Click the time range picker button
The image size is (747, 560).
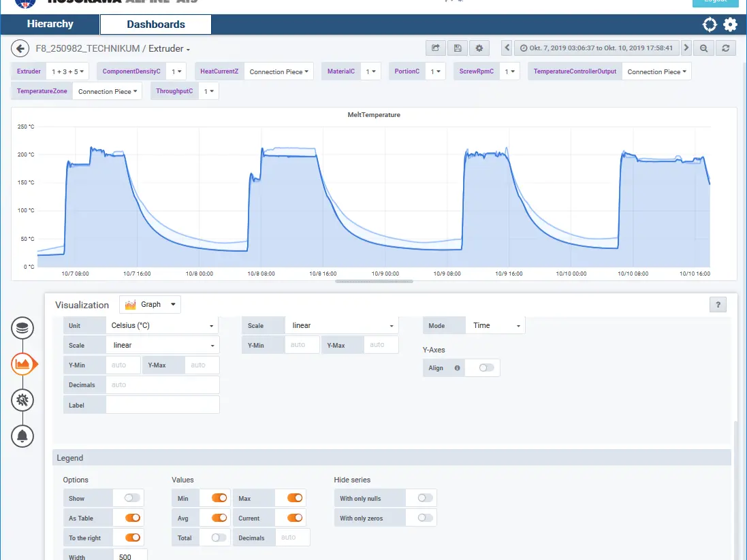click(596, 48)
